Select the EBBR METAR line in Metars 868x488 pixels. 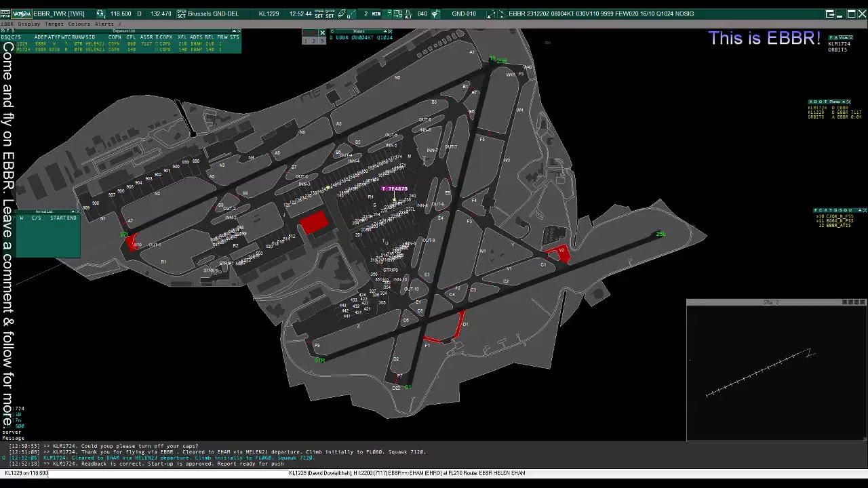point(361,37)
